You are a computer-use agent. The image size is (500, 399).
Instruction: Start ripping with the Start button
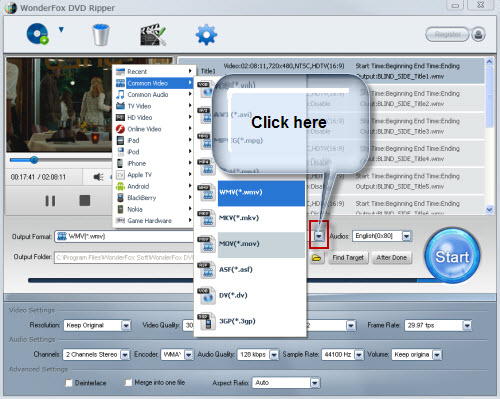452,256
